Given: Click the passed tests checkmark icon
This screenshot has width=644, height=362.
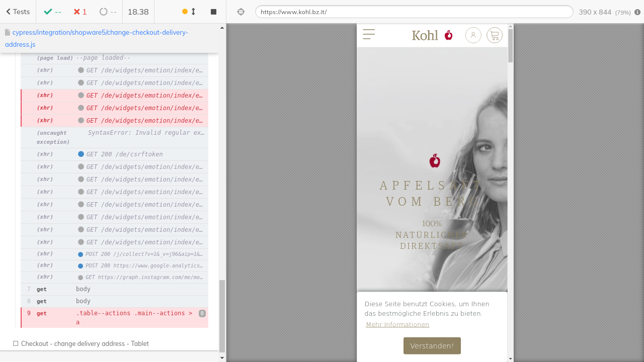Looking at the screenshot, I should point(48,12).
